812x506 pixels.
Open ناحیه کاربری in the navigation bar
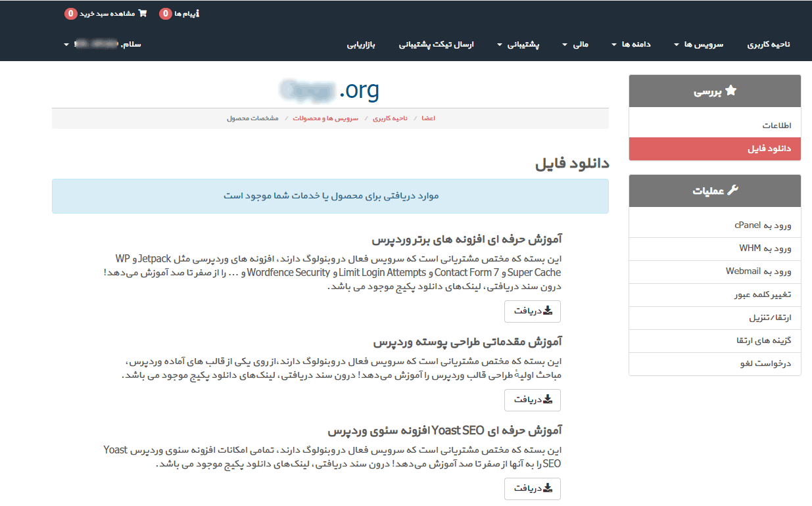click(769, 45)
